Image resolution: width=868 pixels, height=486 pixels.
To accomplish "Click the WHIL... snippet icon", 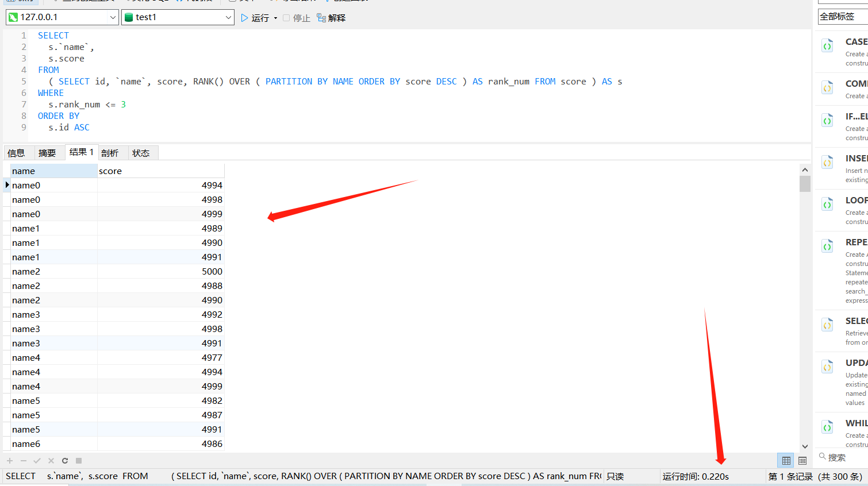I will pyautogui.click(x=827, y=427).
